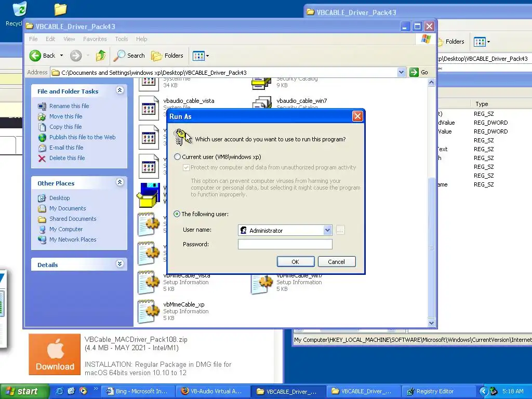Screen dimensions: 532x399
Task: Close the Run As dialog
Action: pyautogui.click(x=357, y=116)
